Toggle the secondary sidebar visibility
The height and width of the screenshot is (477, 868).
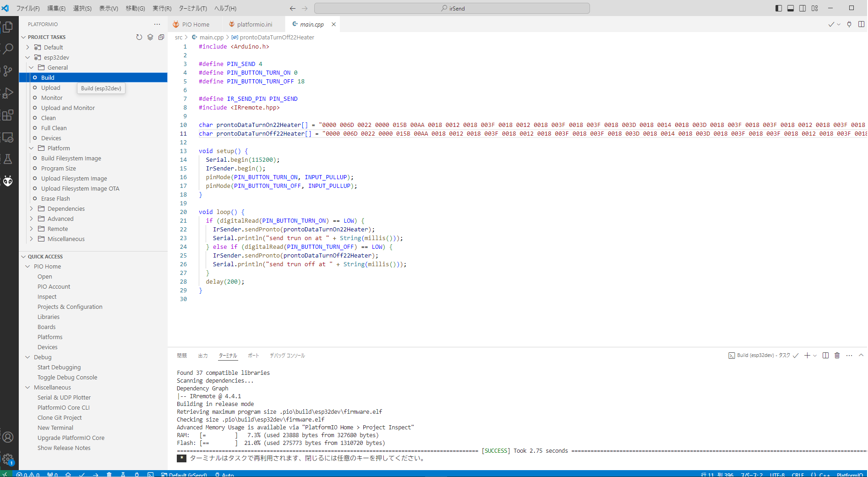click(x=802, y=8)
